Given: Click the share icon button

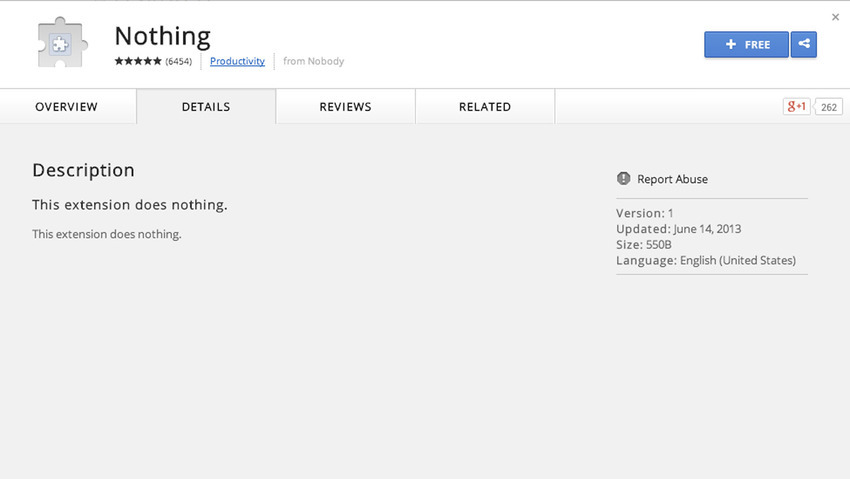Looking at the screenshot, I should tap(803, 45).
